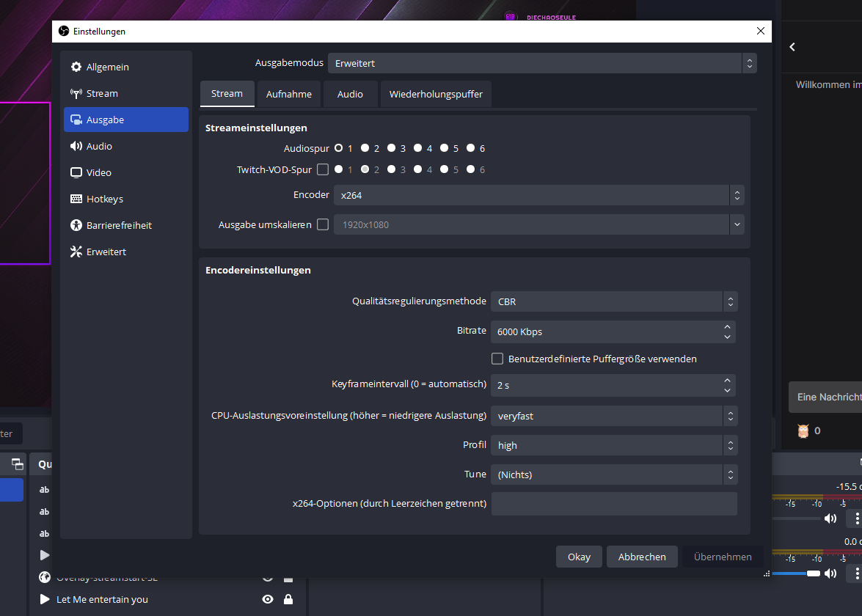Screen dimensions: 862x616
Task: Click the Hotkeys keyboard icon
Action: [76, 199]
